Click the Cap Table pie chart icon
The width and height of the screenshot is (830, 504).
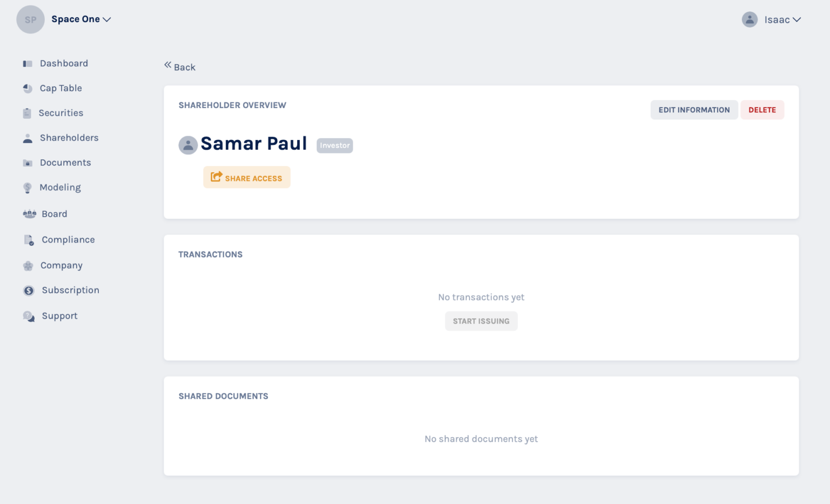28,88
